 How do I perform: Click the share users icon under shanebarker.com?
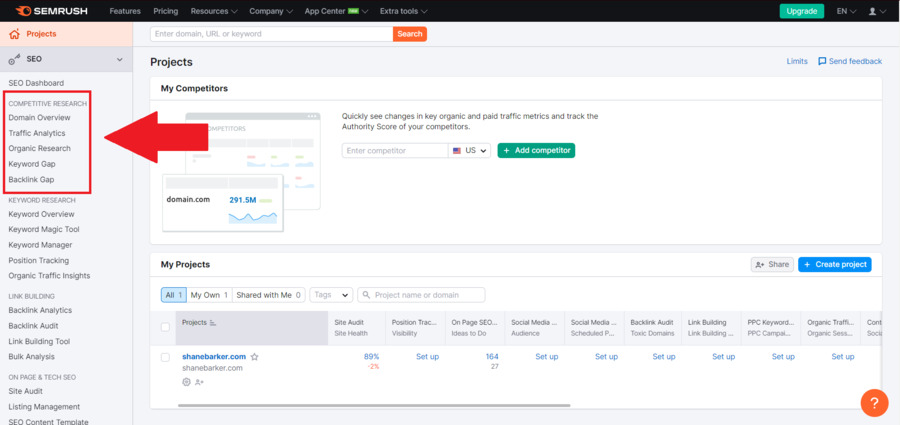199,382
